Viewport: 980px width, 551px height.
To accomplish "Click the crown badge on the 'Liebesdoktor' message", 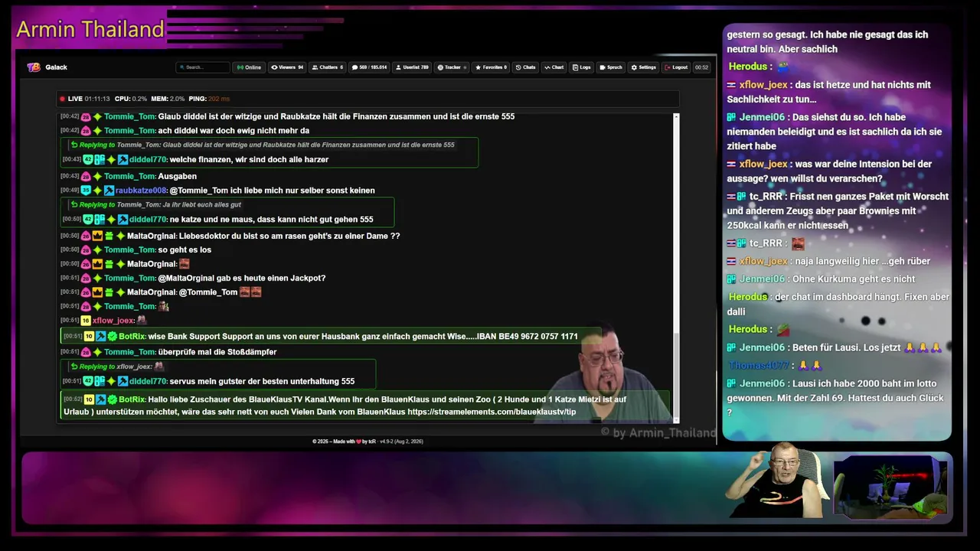I will [97, 236].
